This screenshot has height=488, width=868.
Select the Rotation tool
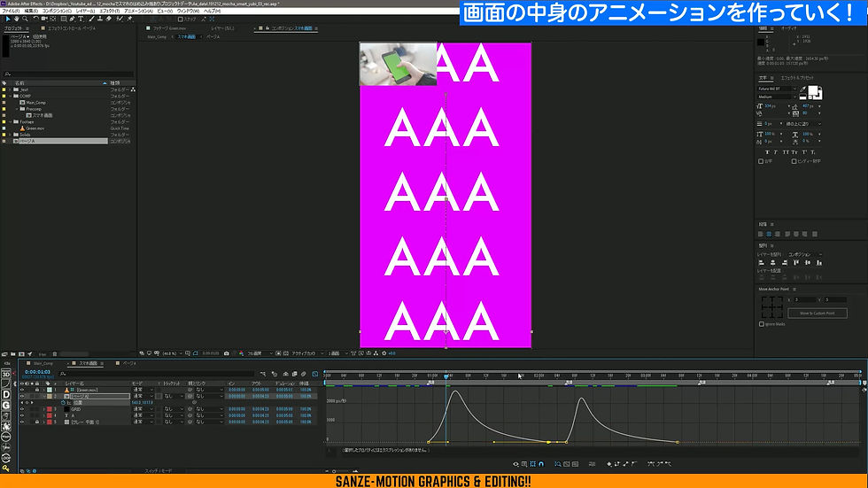(x=36, y=19)
